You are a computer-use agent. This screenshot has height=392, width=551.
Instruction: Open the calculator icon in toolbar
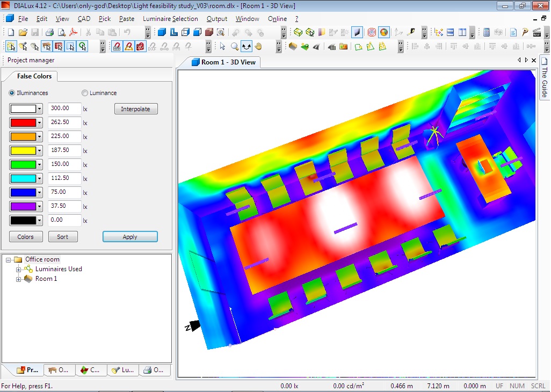tap(486, 32)
